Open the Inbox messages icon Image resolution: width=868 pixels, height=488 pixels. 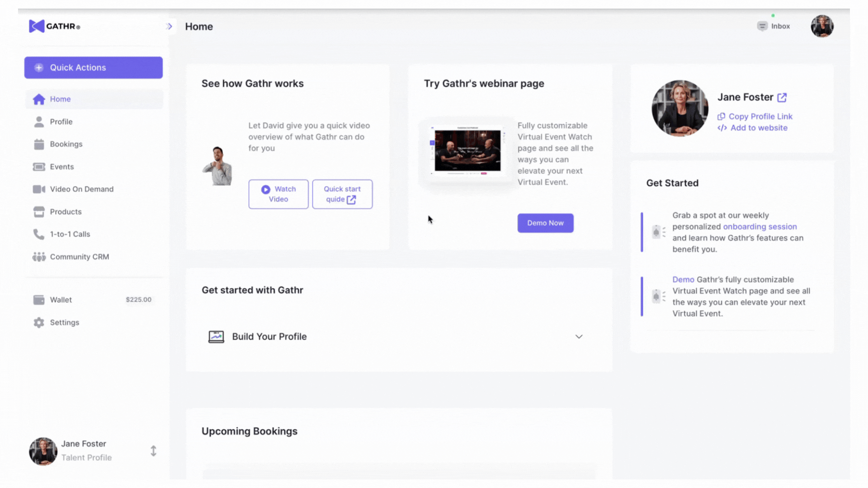762,26
